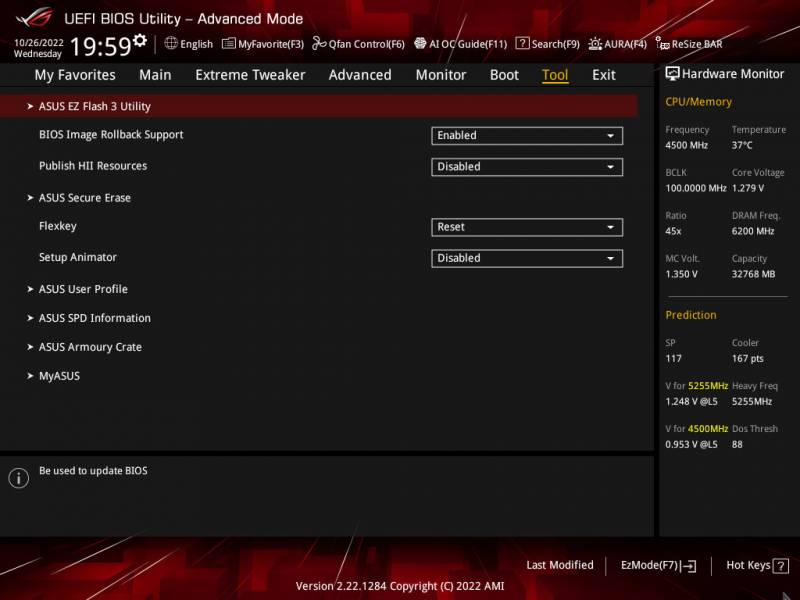Expand MyASUS submenu
The image size is (800, 600).
(x=59, y=377)
